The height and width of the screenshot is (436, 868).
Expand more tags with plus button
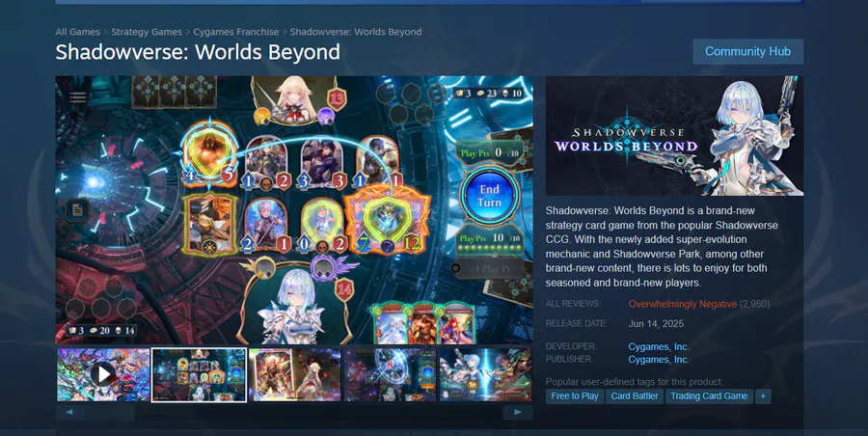click(x=763, y=396)
